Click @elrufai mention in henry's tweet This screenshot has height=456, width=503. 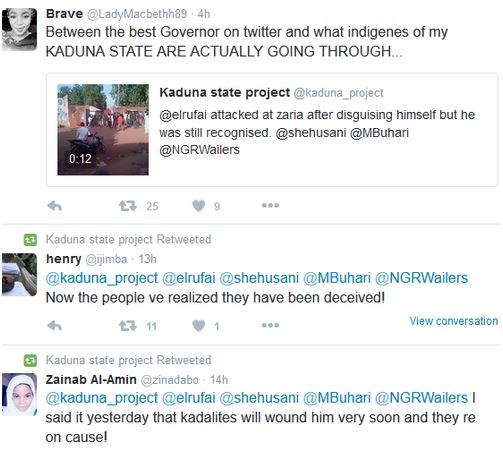[x=189, y=278]
